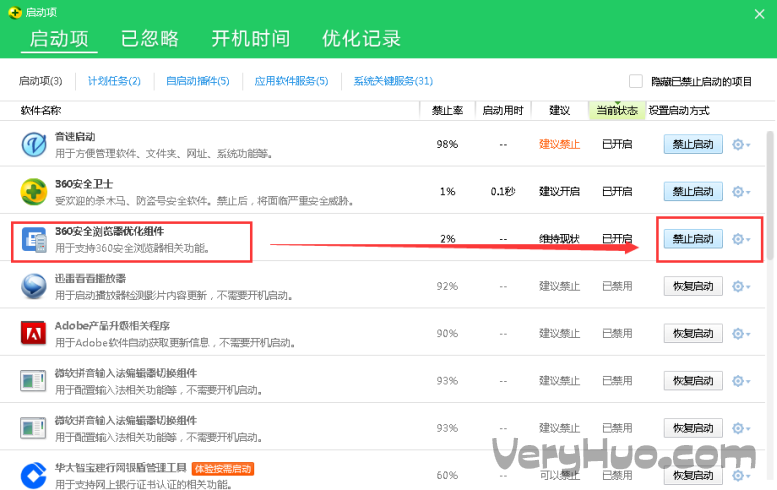The height and width of the screenshot is (490, 777).
Task: Select the 音速启动 name text
Action: 75,136
